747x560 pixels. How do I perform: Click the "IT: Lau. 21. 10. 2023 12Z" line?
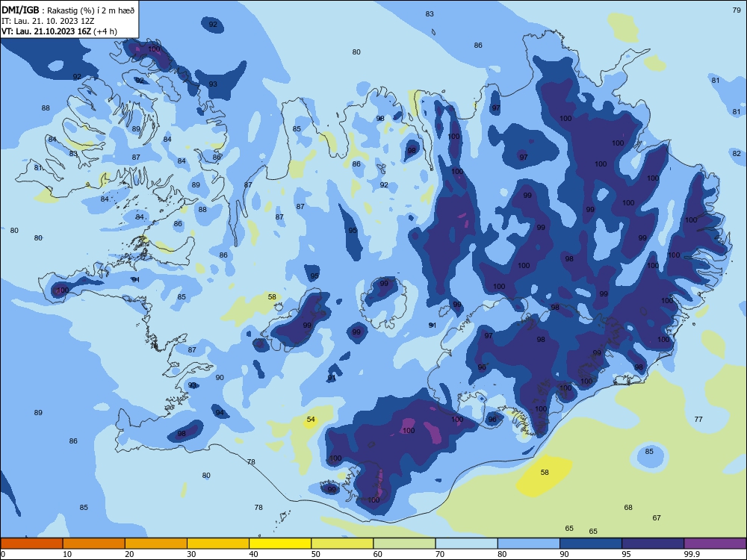coord(48,21)
